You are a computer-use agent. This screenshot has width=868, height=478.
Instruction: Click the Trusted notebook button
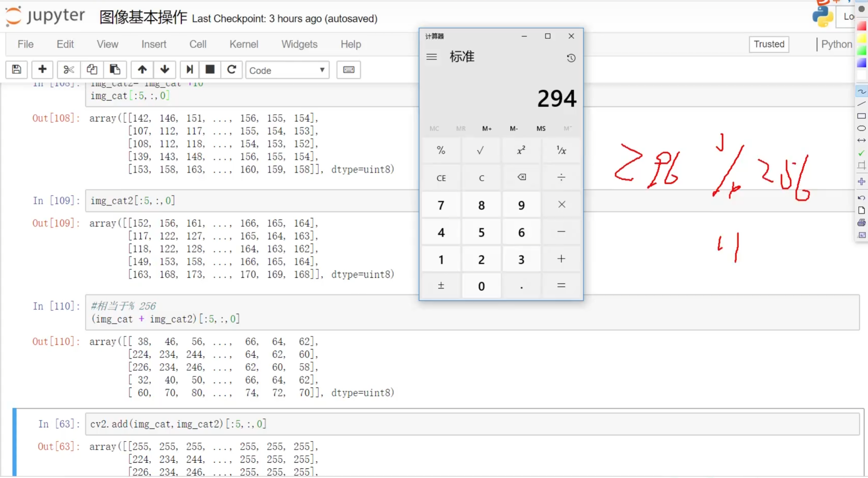pyautogui.click(x=769, y=44)
